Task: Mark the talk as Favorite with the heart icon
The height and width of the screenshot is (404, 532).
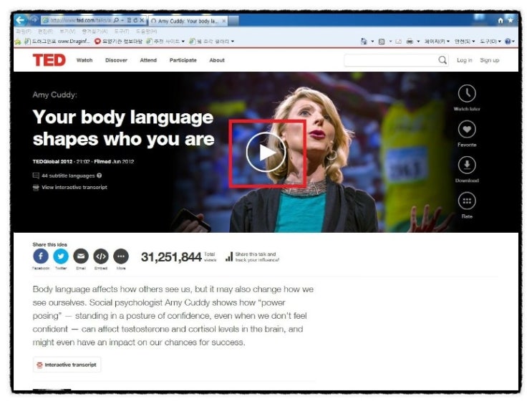Action: pyautogui.click(x=467, y=130)
